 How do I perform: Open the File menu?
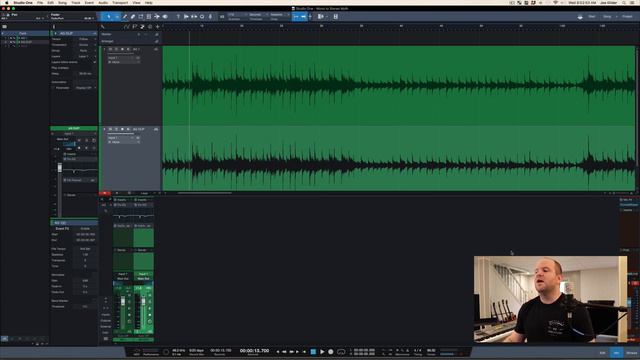coord(40,2)
